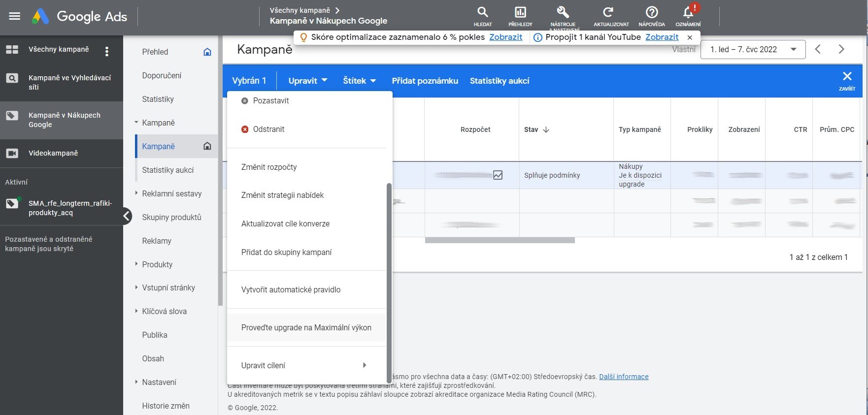Click Zobrazení column header

tap(744, 129)
